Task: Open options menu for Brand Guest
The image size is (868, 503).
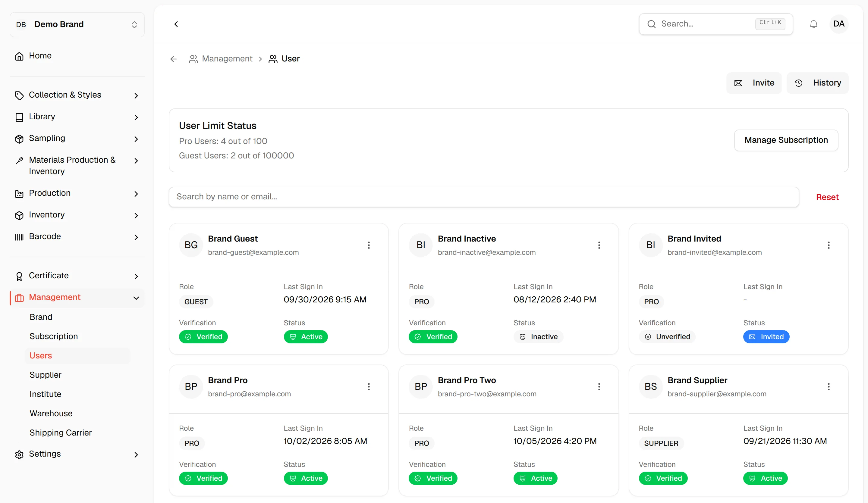Action: [369, 245]
